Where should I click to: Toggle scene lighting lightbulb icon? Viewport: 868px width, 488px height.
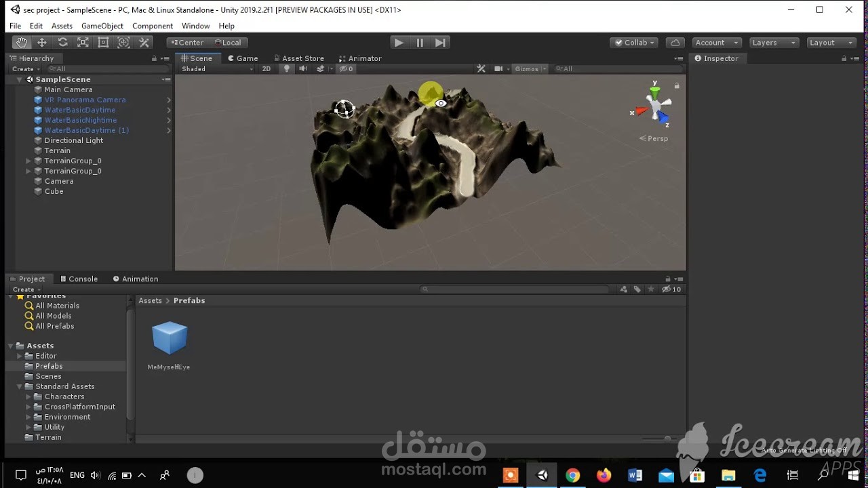(x=287, y=68)
